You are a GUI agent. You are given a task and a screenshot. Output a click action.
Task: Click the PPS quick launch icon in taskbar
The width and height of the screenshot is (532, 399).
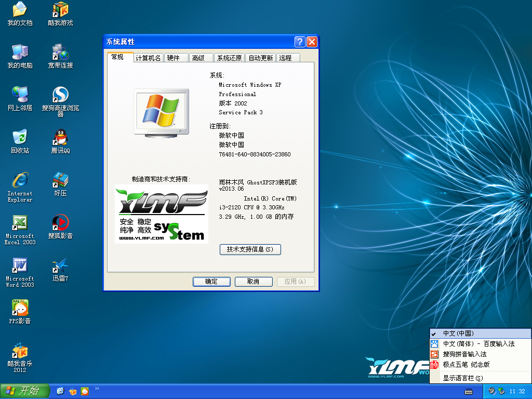click(x=85, y=391)
